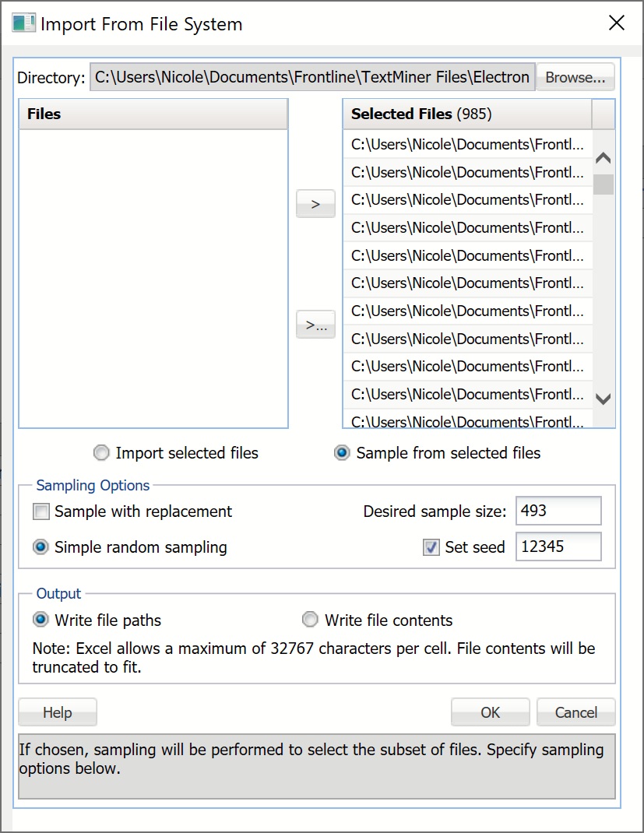Screen dimensions: 644x833
Task: Click the scroll up arrow on file list
Action: (603, 157)
